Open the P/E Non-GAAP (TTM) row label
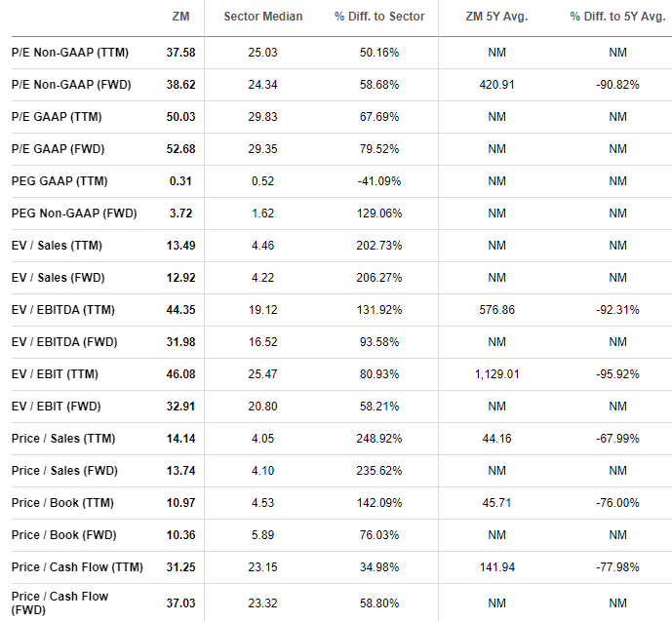 click(70, 53)
